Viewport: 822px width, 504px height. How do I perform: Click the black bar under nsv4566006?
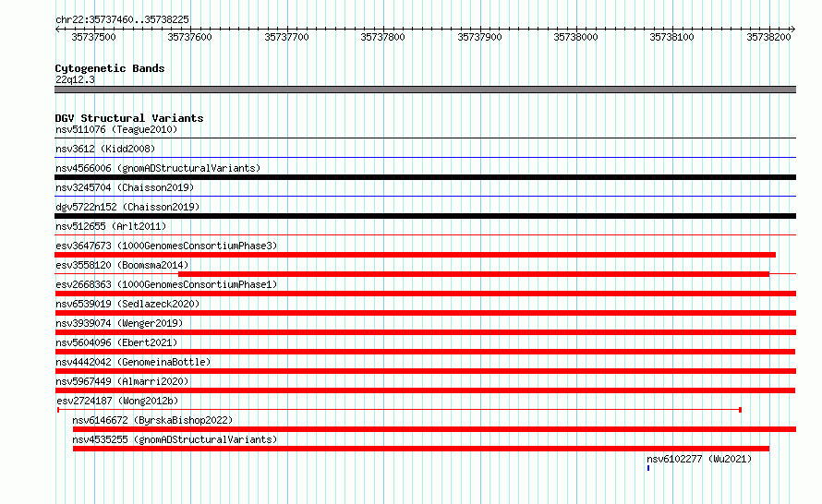point(425,177)
